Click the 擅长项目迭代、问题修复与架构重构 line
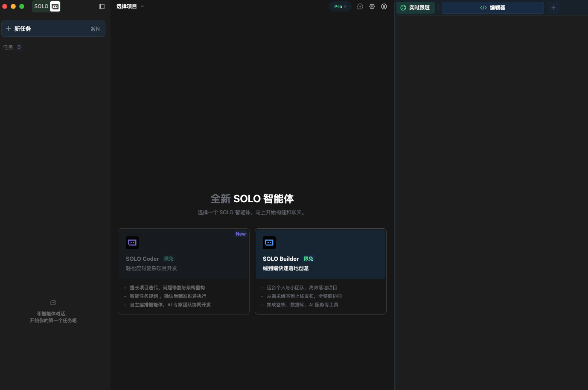This screenshot has width=588, height=390. pos(167,288)
